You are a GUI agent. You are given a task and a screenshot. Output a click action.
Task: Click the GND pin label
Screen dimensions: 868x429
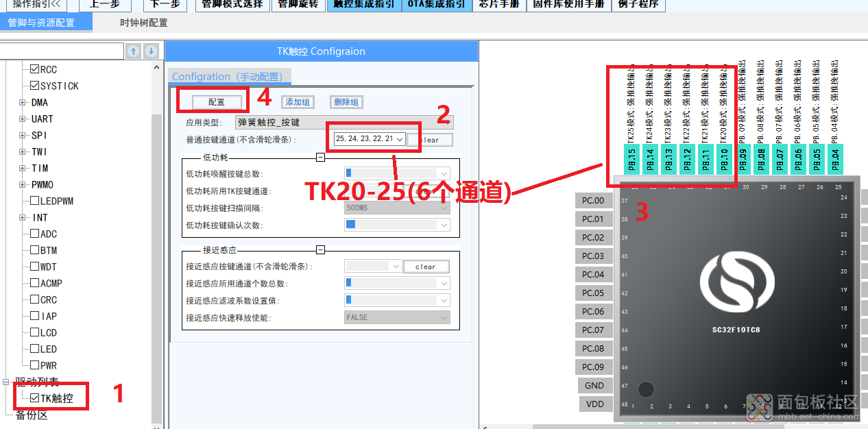(594, 385)
